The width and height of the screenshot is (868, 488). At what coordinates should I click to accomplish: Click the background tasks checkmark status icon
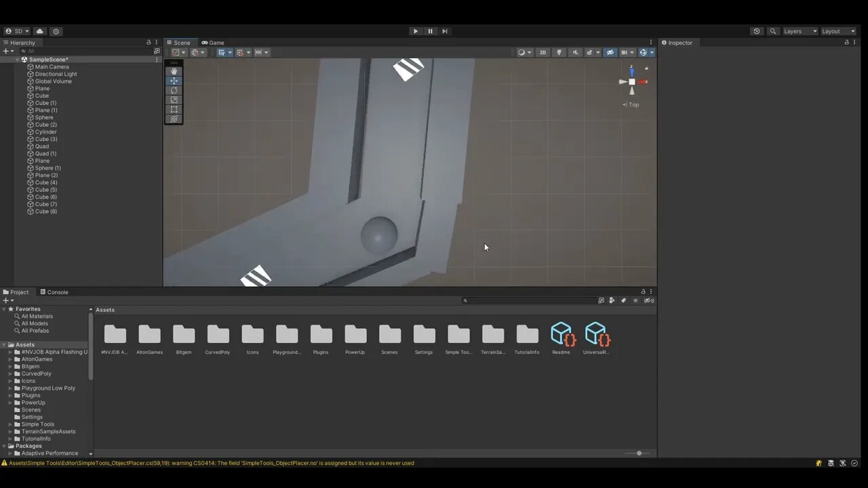pyautogui.click(x=854, y=463)
